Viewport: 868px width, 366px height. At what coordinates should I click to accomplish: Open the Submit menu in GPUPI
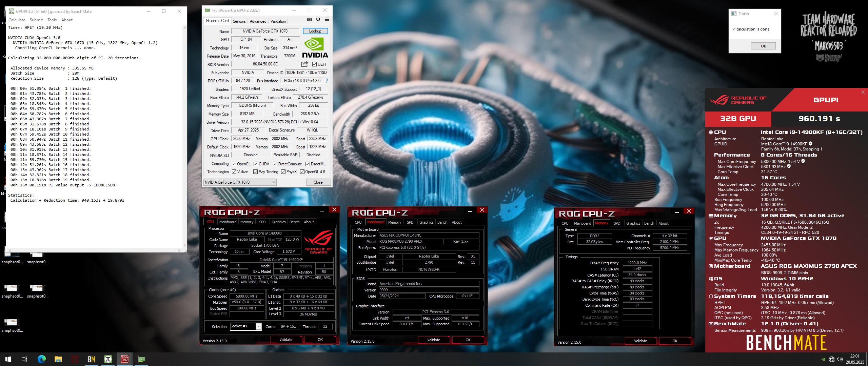[36, 20]
